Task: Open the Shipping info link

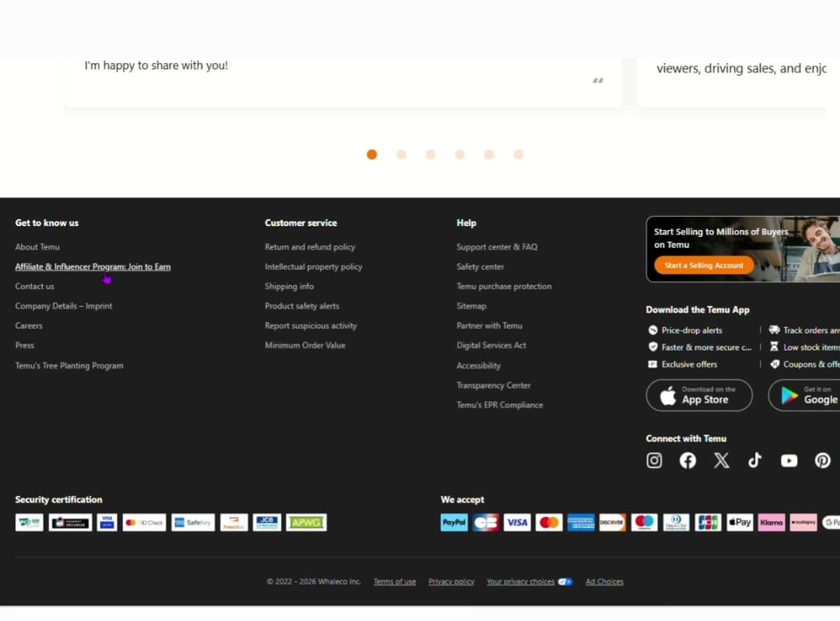Action: 289,287
